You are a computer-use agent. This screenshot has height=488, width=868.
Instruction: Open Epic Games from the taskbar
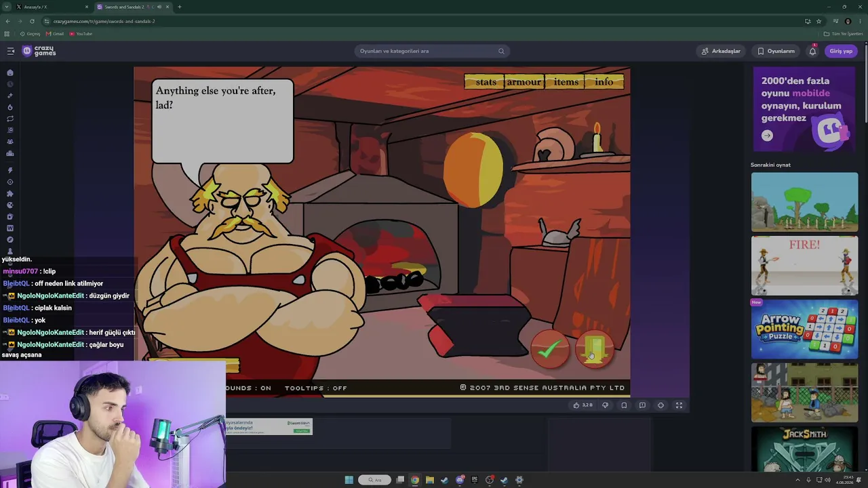[475, 480]
